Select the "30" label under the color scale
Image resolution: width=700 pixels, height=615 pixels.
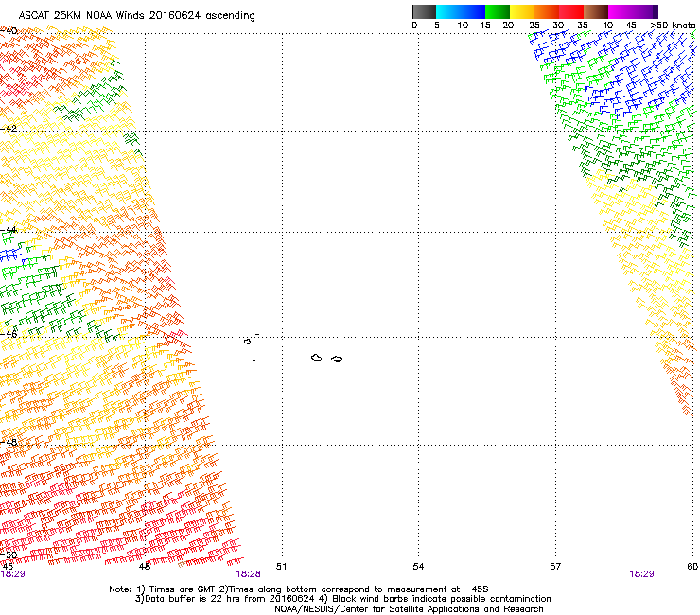pos(558,26)
